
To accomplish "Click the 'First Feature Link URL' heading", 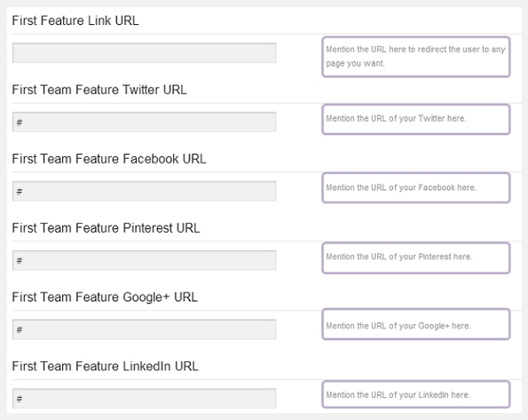I will coord(75,20).
